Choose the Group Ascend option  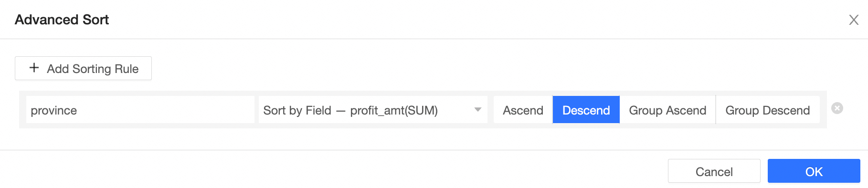point(667,110)
